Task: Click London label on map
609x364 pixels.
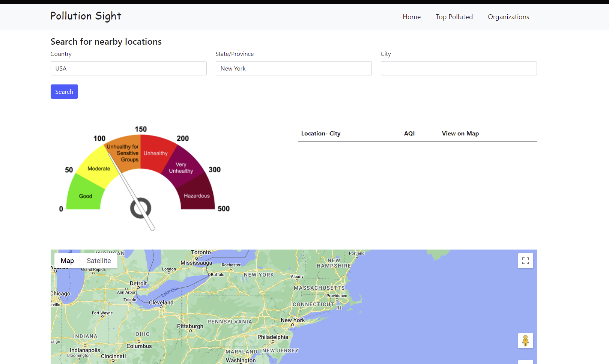Action: 169,269
